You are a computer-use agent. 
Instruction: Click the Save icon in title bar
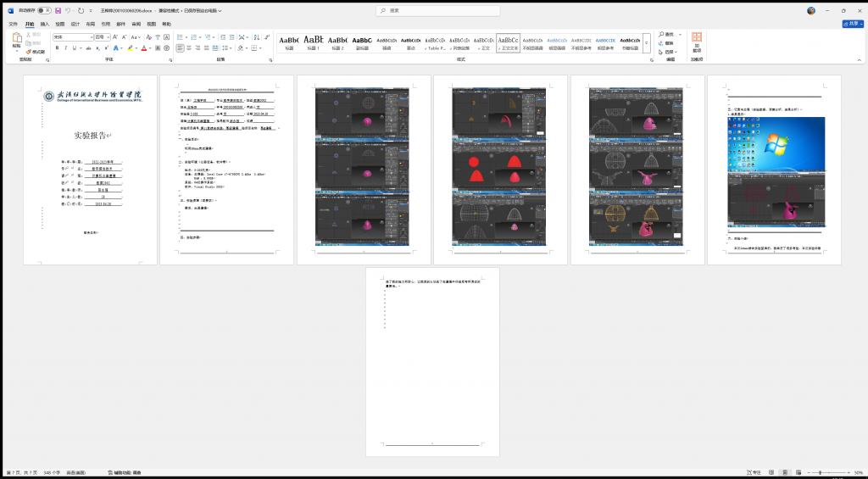pos(58,11)
